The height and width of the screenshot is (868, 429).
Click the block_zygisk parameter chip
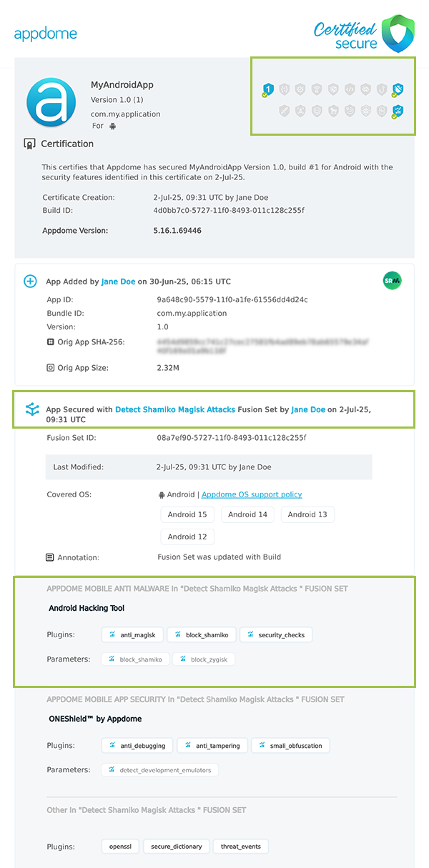click(x=204, y=659)
